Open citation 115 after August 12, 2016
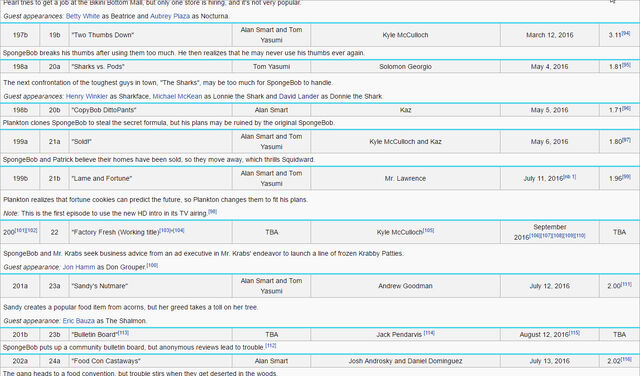 [575, 333]
